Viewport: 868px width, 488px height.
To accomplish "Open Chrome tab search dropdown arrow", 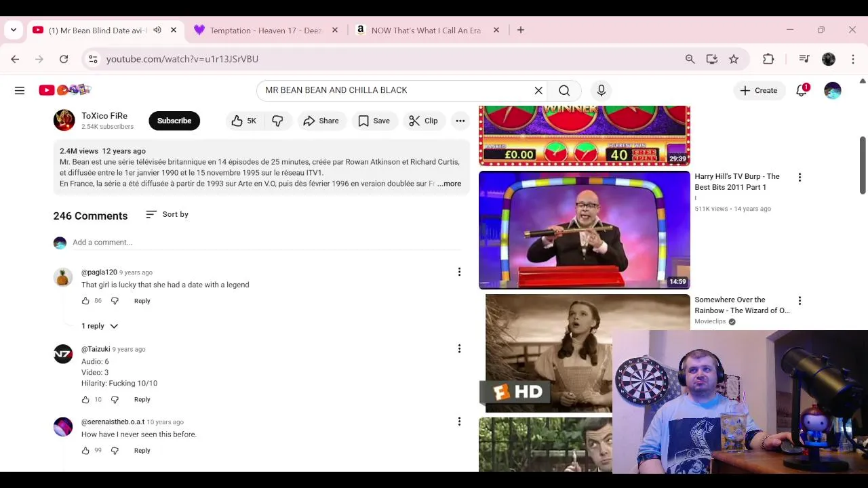I will 14,30.
